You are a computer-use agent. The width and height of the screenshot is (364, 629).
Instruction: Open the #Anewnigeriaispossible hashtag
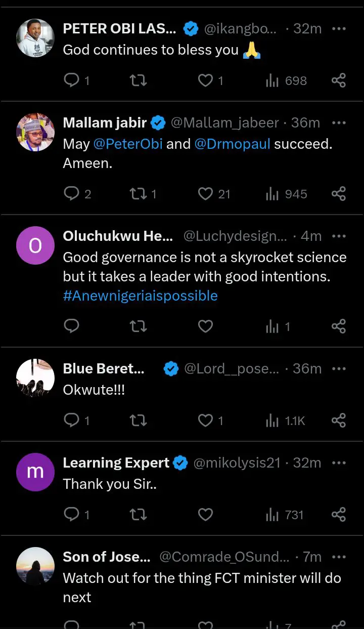(140, 296)
